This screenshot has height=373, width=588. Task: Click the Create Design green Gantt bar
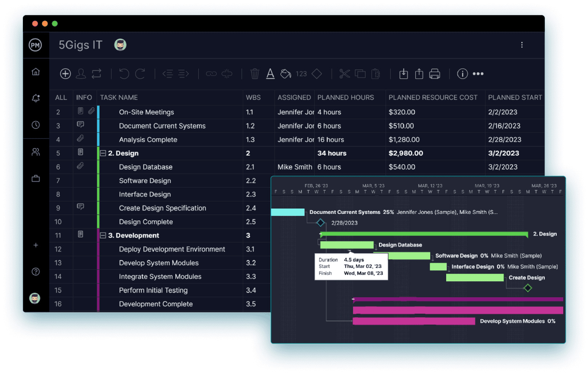pos(475,278)
